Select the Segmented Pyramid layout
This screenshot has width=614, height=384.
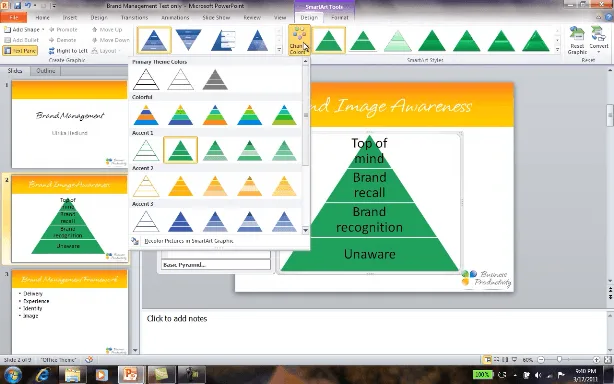coord(257,40)
